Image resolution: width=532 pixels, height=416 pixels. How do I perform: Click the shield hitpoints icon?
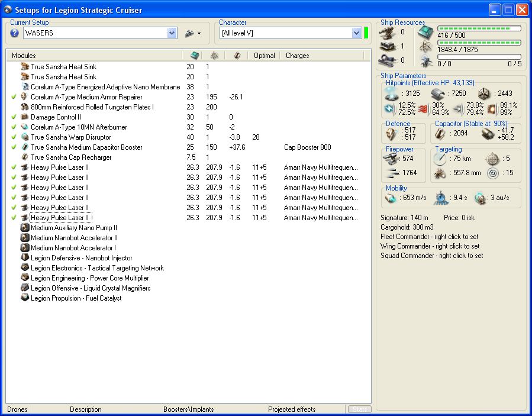(x=390, y=93)
